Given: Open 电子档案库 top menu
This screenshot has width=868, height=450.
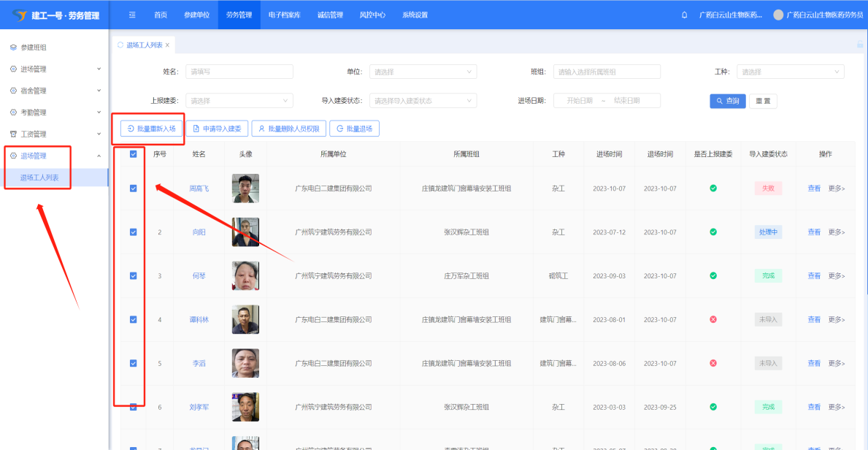Looking at the screenshot, I should pyautogui.click(x=284, y=15).
